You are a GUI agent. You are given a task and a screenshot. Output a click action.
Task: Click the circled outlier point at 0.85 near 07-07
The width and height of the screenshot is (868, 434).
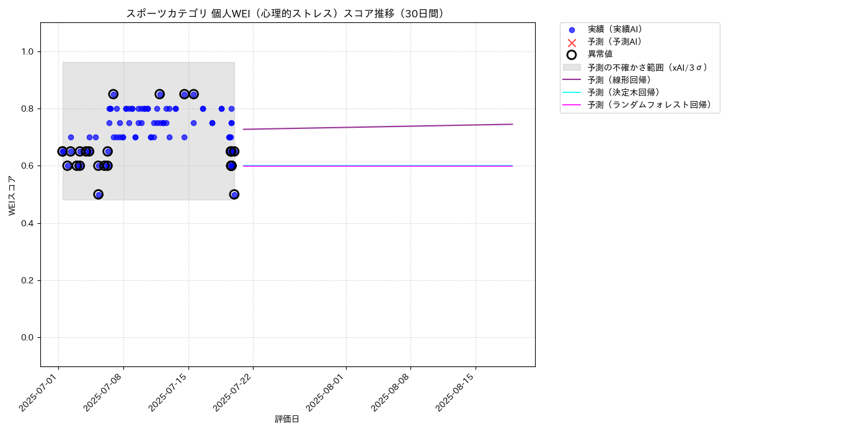113,94
